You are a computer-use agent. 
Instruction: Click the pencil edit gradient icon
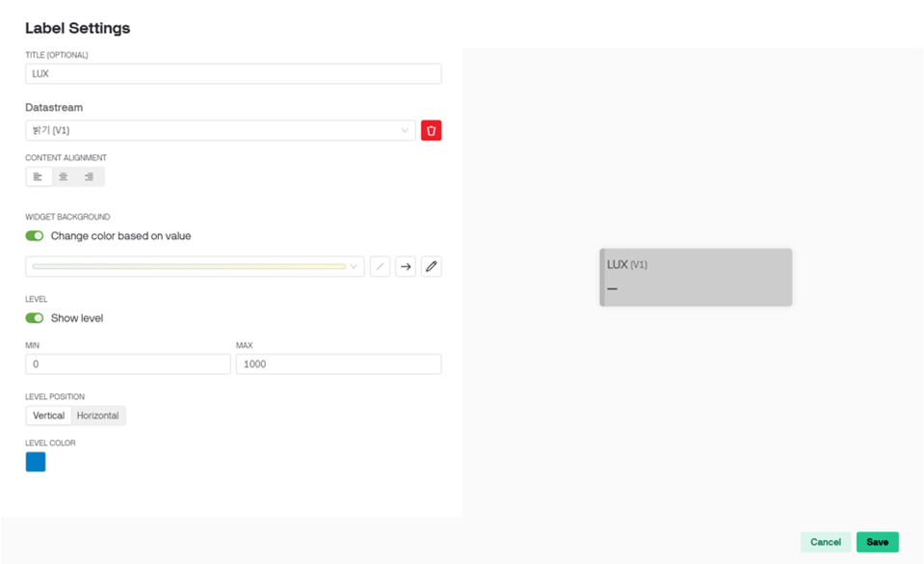tap(431, 267)
